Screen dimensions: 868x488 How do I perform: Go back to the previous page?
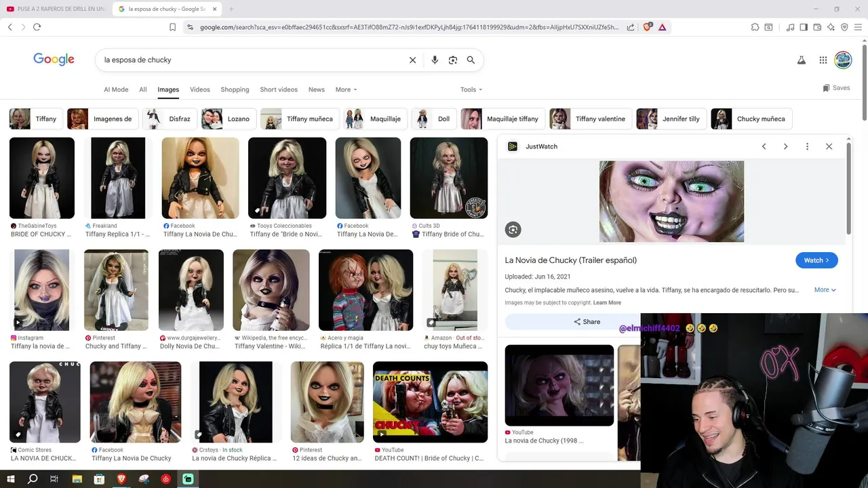click(x=10, y=27)
